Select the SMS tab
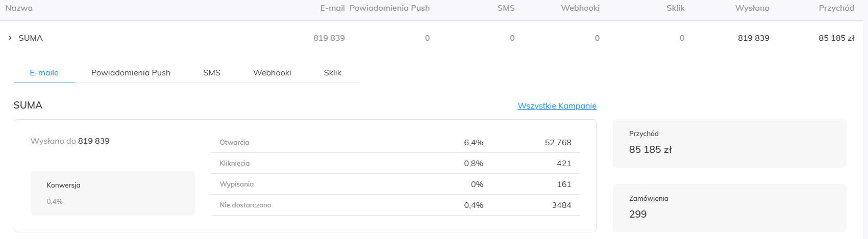The image size is (868, 239). (212, 73)
